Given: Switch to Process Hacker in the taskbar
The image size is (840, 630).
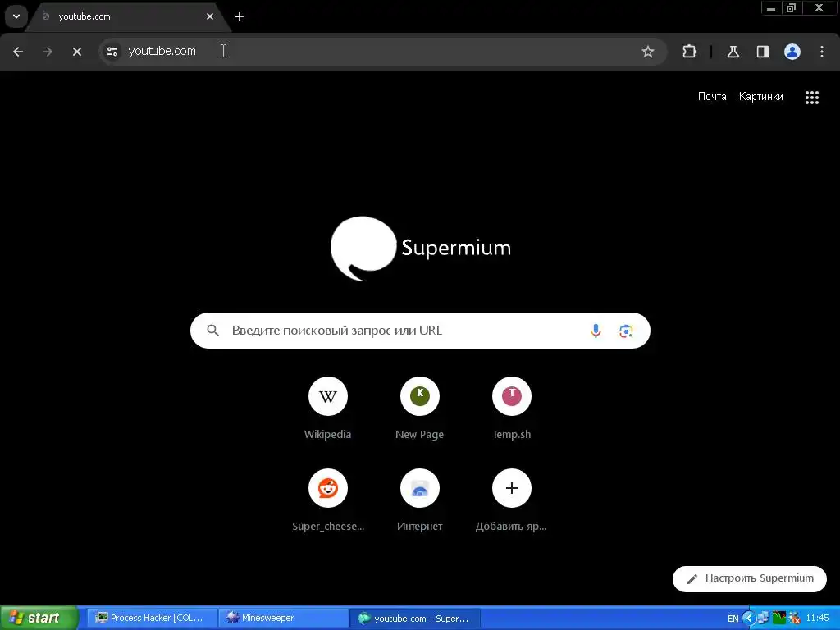Looking at the screenshot, I should (152, 618).
